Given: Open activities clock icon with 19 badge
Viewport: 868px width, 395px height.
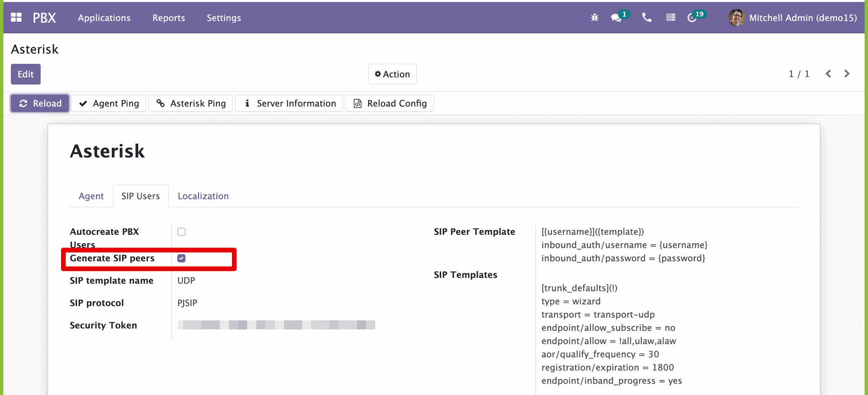Looking at the screenshot, I should pos(692,18).
